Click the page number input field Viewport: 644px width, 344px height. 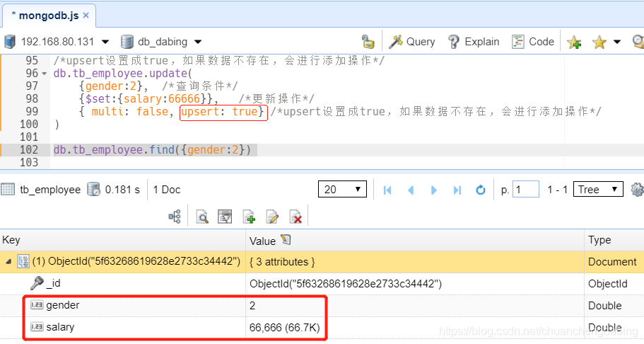pos(526,189)
